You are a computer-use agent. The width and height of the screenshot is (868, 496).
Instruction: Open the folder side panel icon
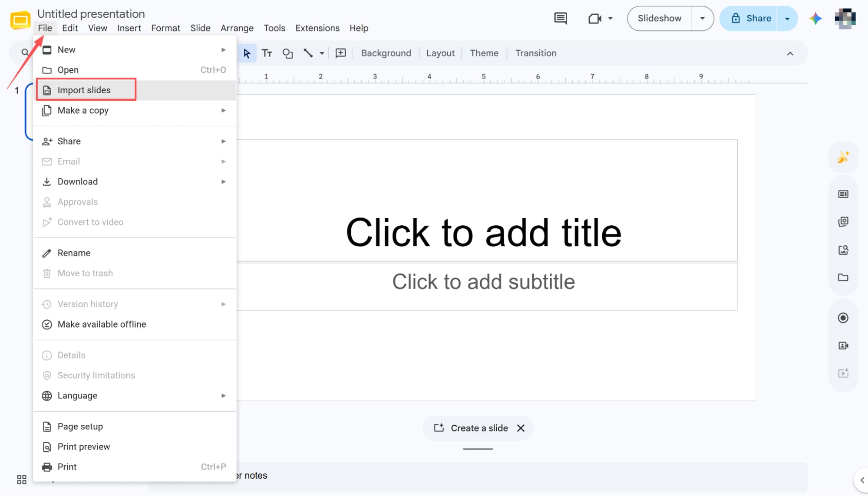click(x=843, y=277)
